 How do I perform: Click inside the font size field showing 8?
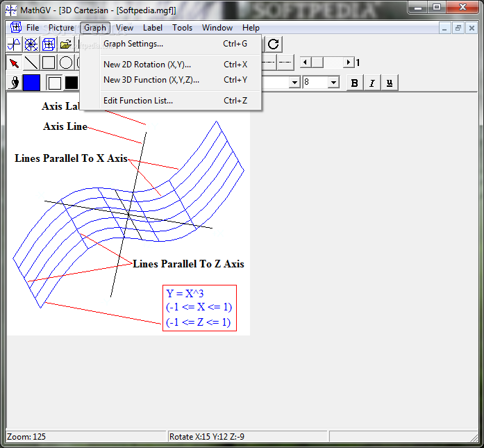[315, 83]
